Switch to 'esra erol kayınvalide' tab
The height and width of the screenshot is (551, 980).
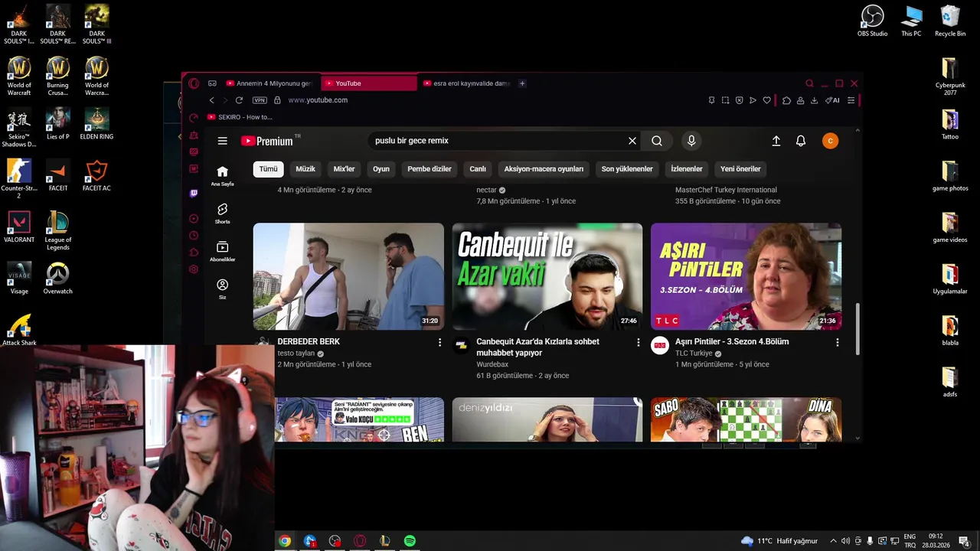tap(466, 83)
